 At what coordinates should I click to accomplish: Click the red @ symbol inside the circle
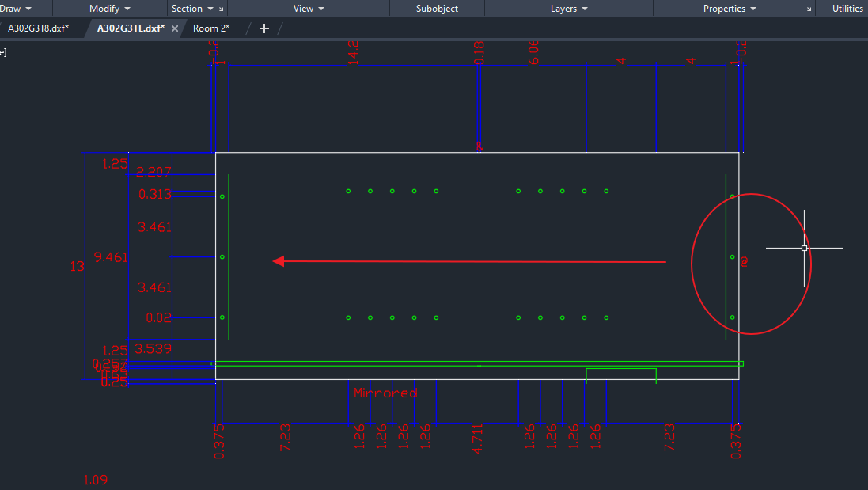pyautogui.click(x=745, y=260)
